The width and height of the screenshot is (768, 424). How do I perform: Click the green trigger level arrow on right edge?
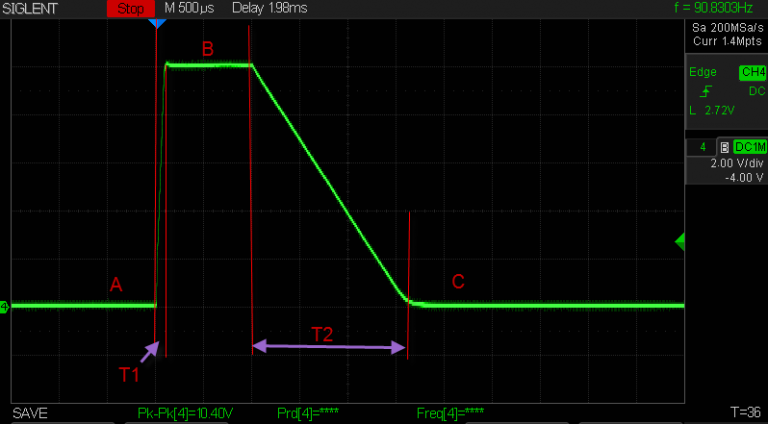coord(680,241)
